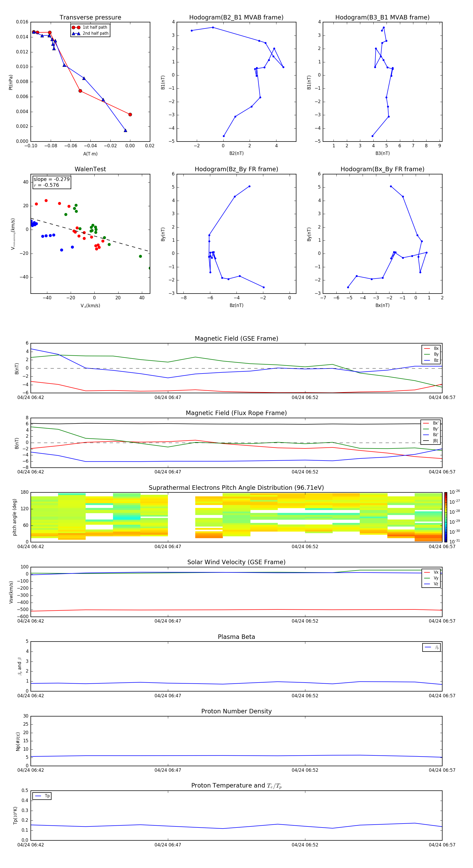Click the "Magnetic Field (Flux Rope Frame)" title
473x868 pixels.
pos(236,413)
